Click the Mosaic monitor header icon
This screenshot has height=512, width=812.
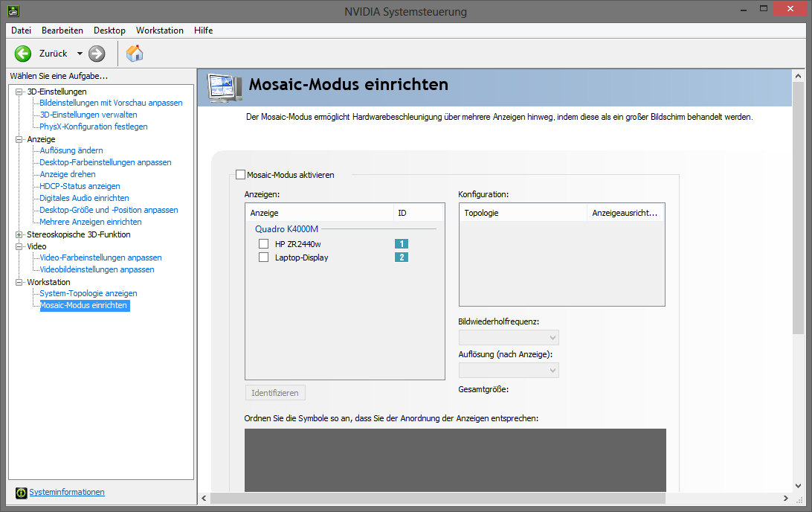pos(225,88)
